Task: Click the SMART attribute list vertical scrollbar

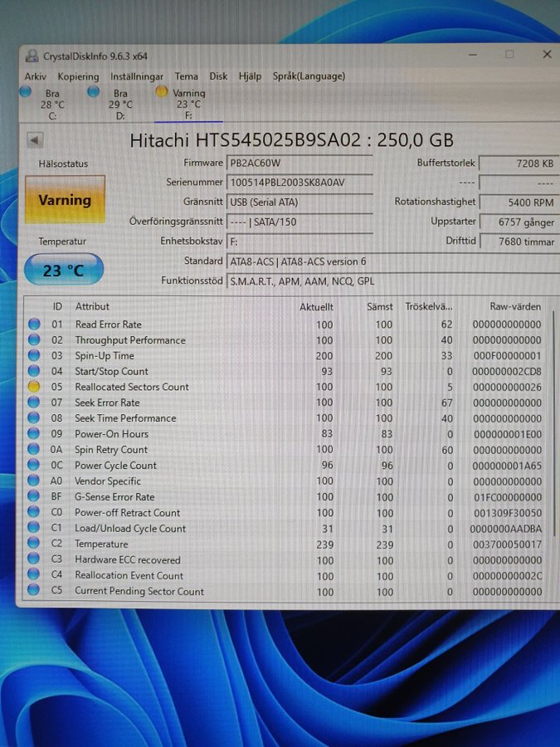Action: [553, 448]
